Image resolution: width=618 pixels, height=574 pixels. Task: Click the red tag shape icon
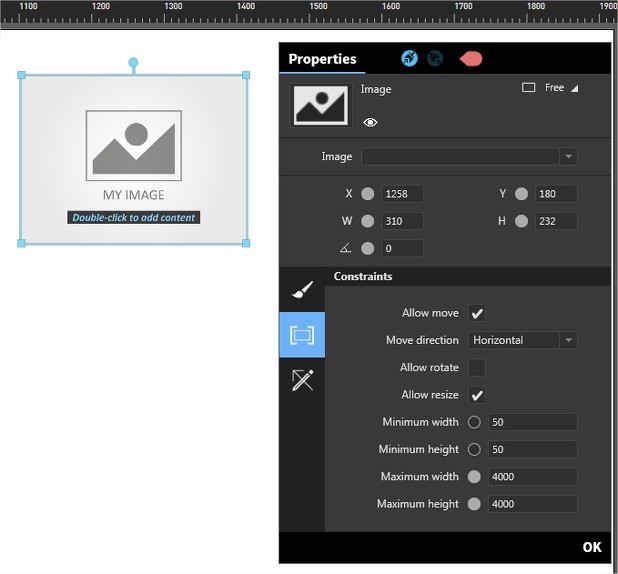tap(471, 59)
